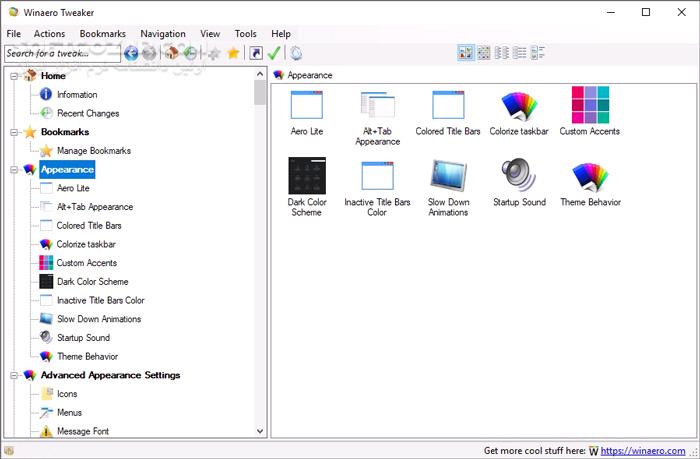
Task: Select Dark Color Scheme tree item
Action: 92,282
